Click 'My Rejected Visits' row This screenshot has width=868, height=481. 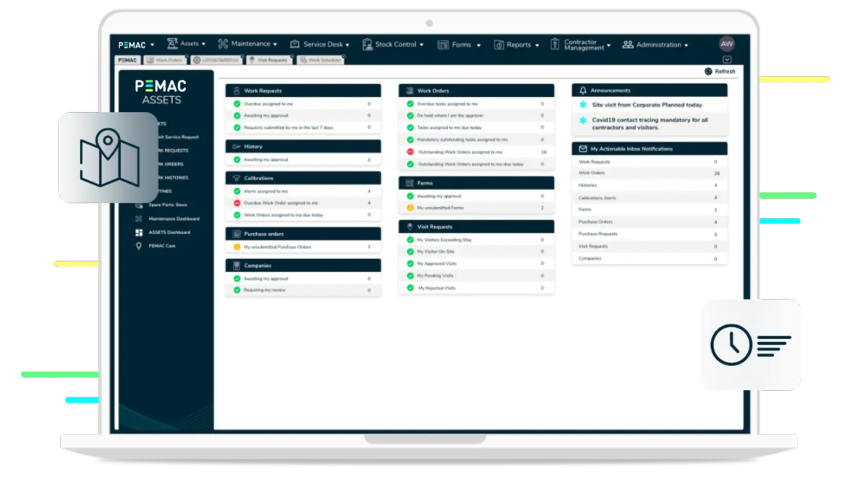(477, 288)
